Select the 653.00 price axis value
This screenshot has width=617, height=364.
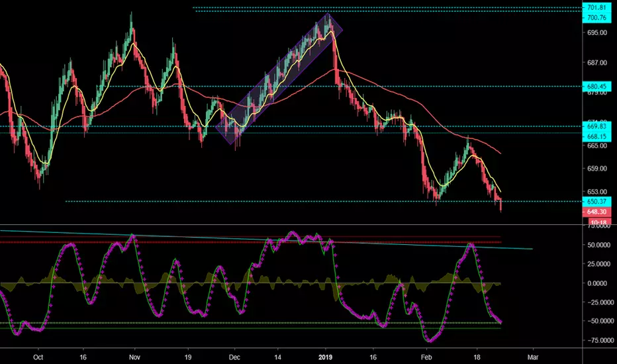click(597, 192)
